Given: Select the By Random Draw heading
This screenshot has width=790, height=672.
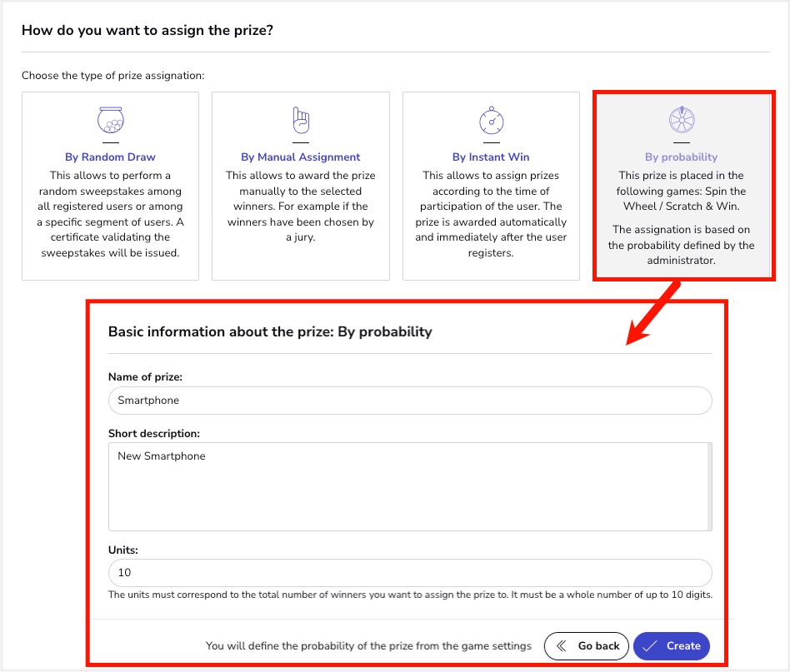Looking at the screenshot, I should 110,157.
